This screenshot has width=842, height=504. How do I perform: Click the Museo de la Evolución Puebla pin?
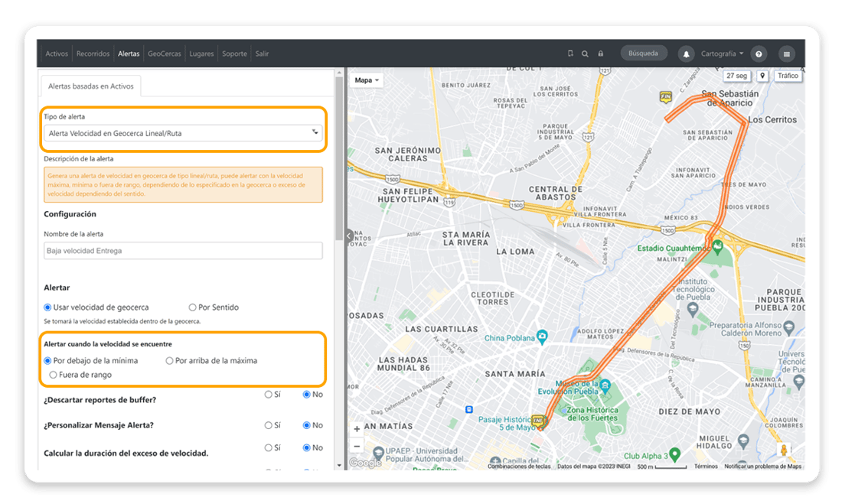[605, 385]
